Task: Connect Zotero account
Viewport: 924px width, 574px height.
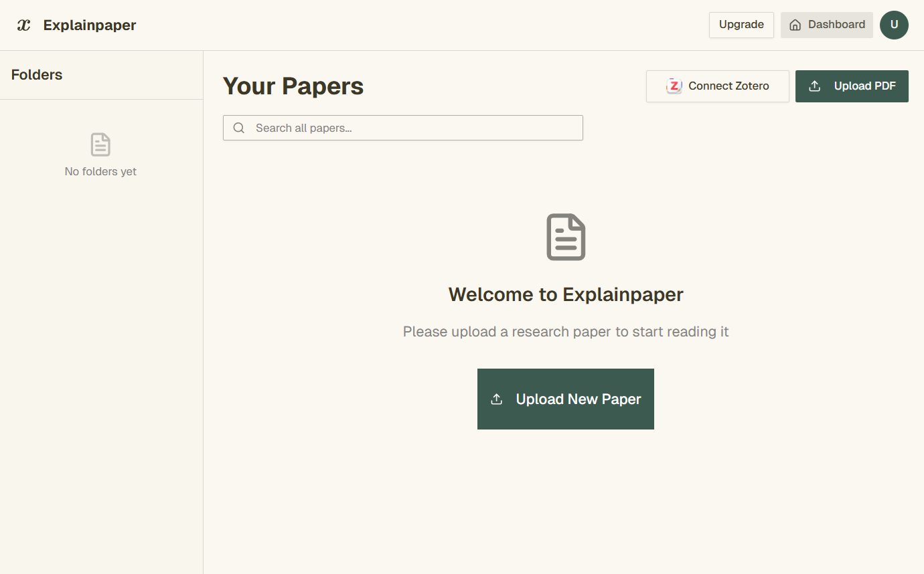Action: [x=718, y=86]
